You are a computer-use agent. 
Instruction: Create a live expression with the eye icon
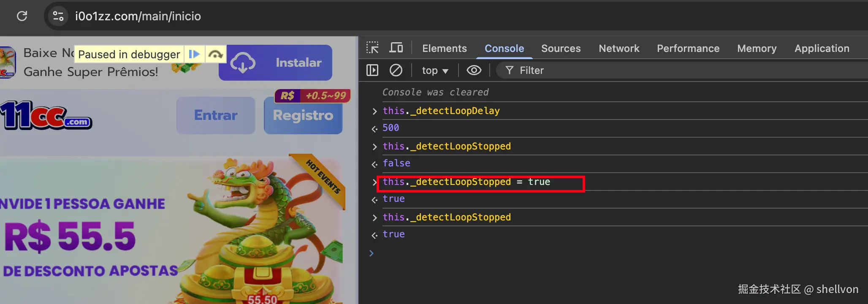[x=474, y=70]
